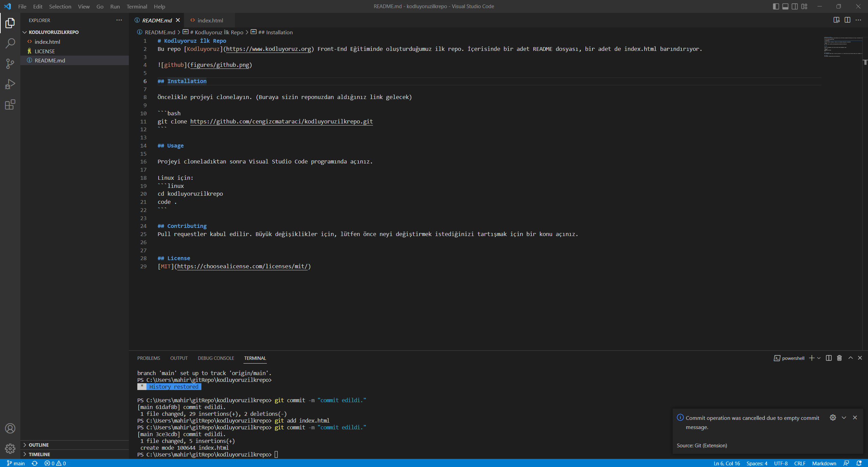Click the Accounts icon in activity bar

click(x=10, y=428)
